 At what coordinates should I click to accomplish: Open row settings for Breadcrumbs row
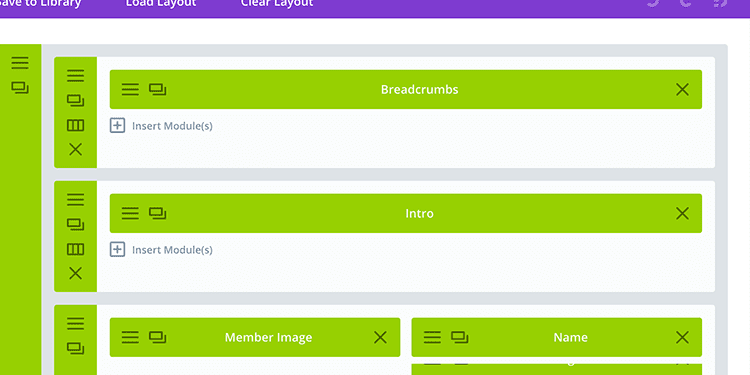(x=75, y=76)
